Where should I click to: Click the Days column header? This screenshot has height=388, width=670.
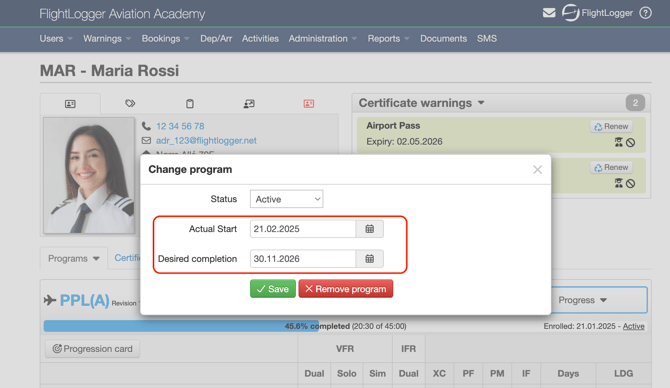pos(568,373)
